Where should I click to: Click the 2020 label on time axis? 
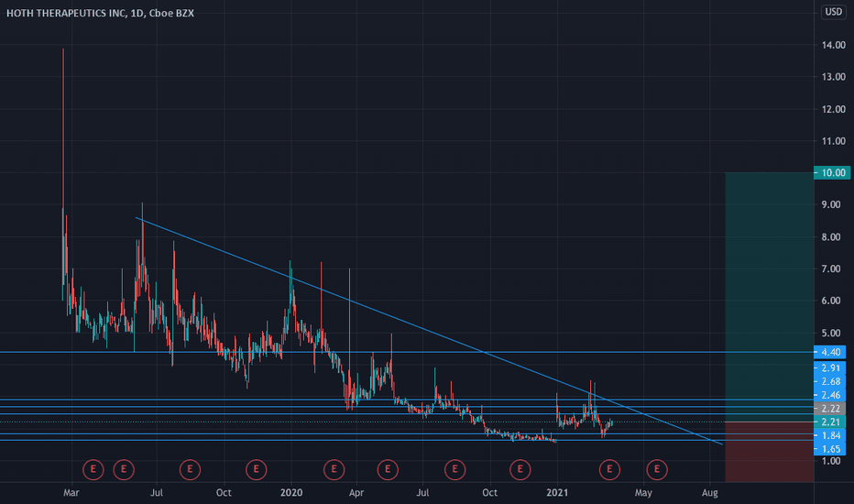290,493
